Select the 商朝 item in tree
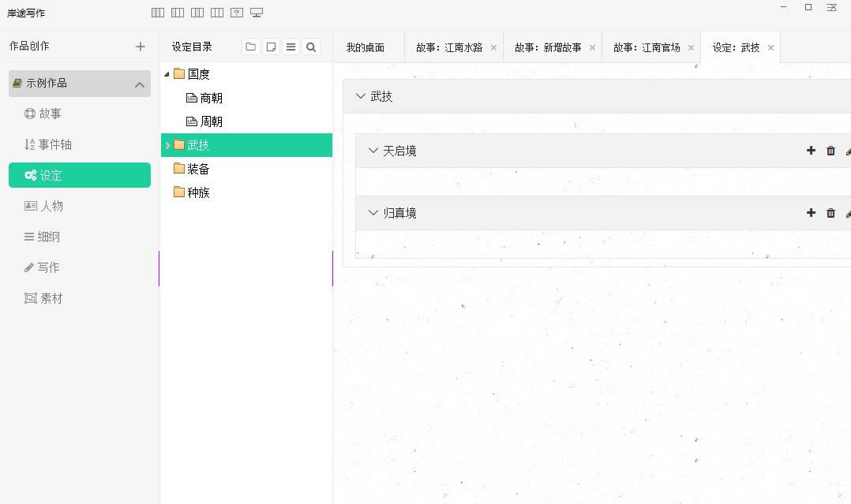Viewport: 851px width, 504px height. pyautogui.click(x=211, y=98)
